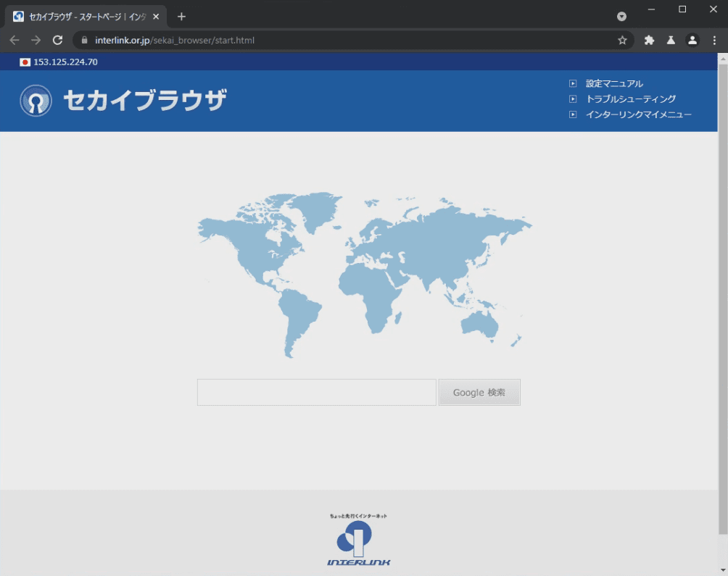
Task: Click the セカイブラウザ round logo icon
Action: pyautogui.click(x=36, y=101)
